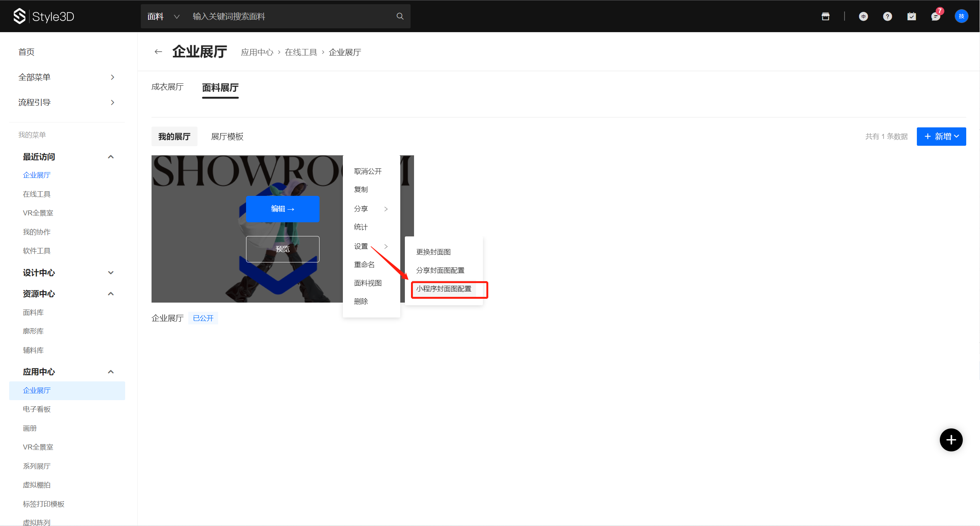Expand the 设置 submenu

coord(371,246)
